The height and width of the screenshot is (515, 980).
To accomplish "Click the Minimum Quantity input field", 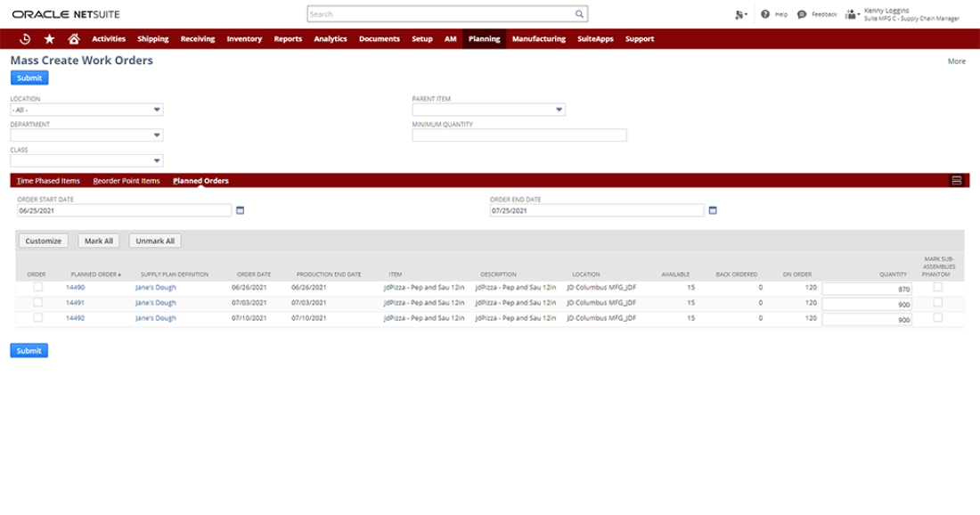I will tap(519, 135).
